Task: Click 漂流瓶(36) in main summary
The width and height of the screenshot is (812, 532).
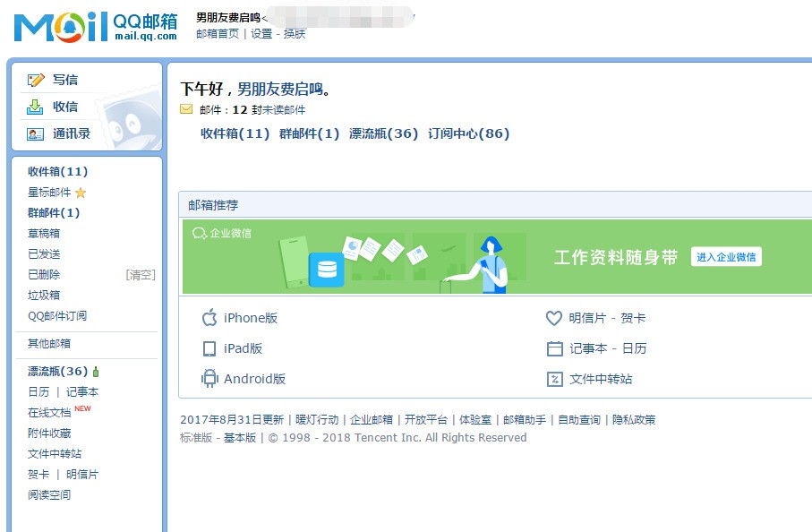Action: 383,133
